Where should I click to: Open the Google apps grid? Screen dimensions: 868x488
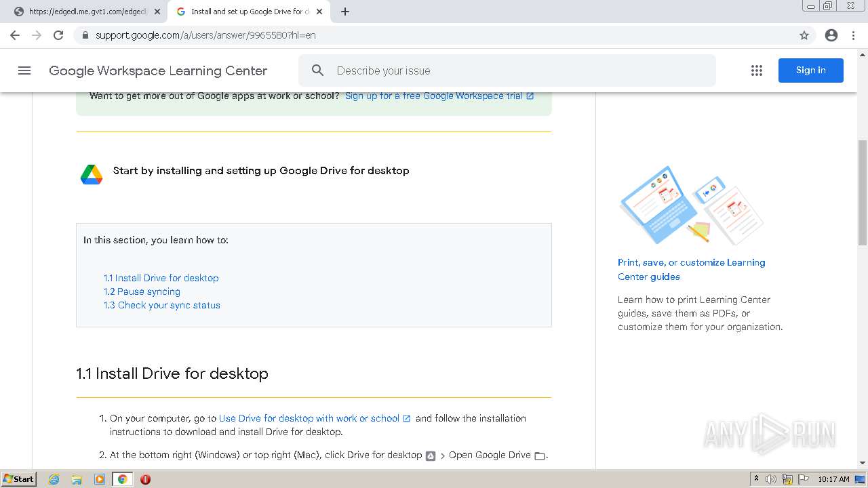(x=757, y=70)
